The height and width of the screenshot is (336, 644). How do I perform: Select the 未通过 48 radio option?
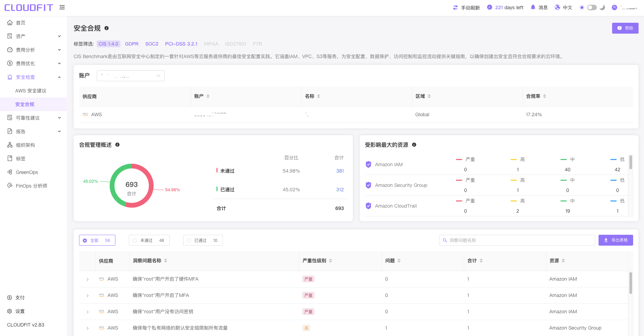(x=149, y=240)
